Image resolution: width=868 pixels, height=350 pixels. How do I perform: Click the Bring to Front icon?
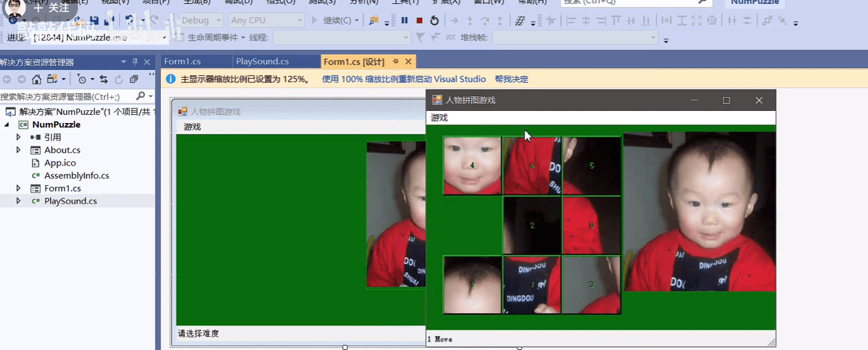pos(767,20)
